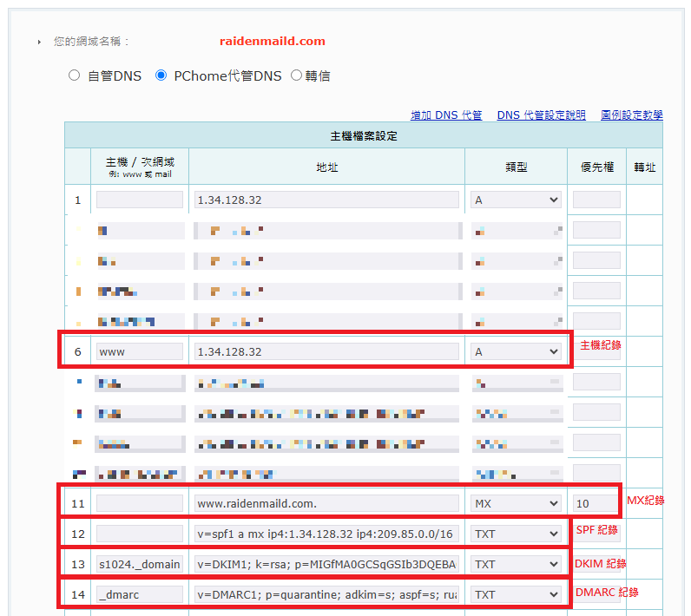This screenshot has height=616, width=691.
Task: Open the DNS 代管設定說明 link
Action: point(541,115)
